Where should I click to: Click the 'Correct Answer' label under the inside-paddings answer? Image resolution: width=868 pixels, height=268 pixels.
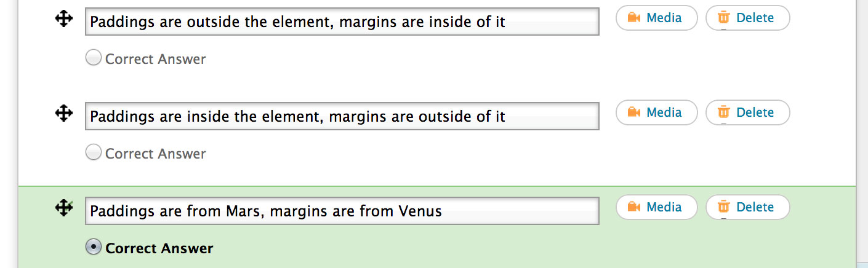[x=155, y=154]
